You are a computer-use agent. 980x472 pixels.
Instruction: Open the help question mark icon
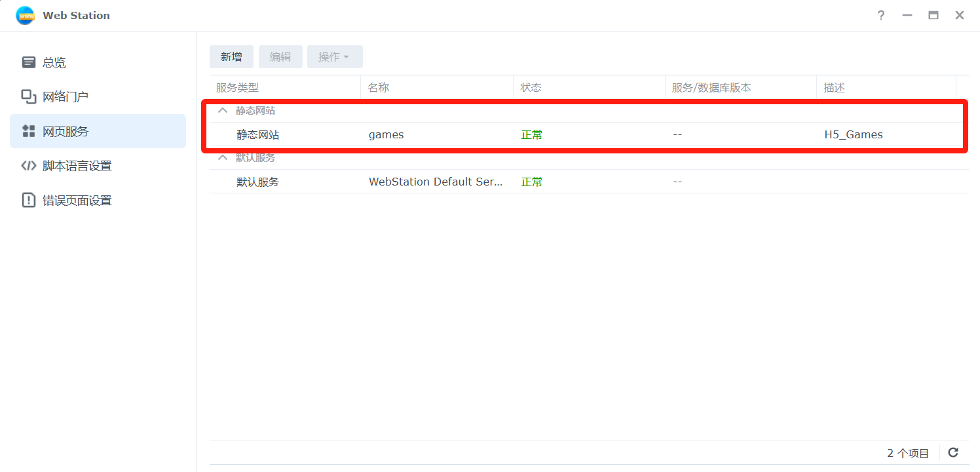881,15
